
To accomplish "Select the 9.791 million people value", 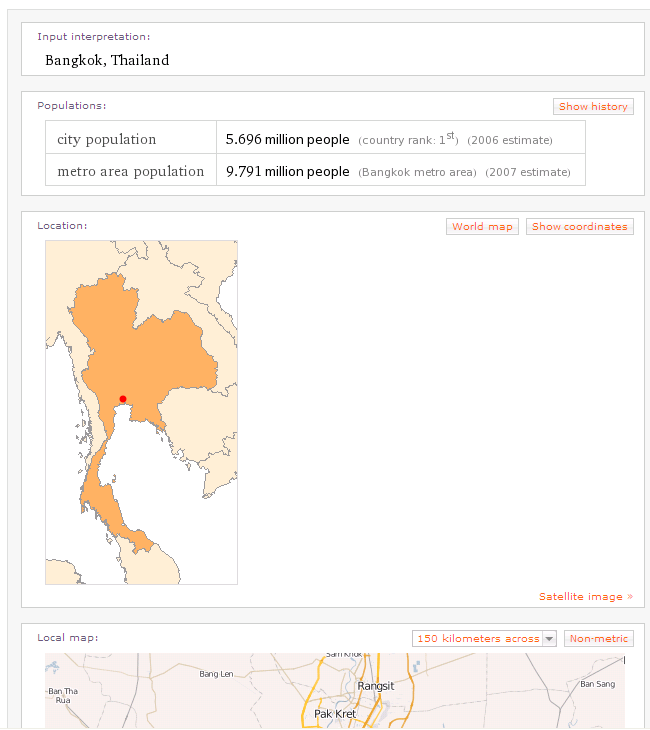I will (x=288, y=172).
